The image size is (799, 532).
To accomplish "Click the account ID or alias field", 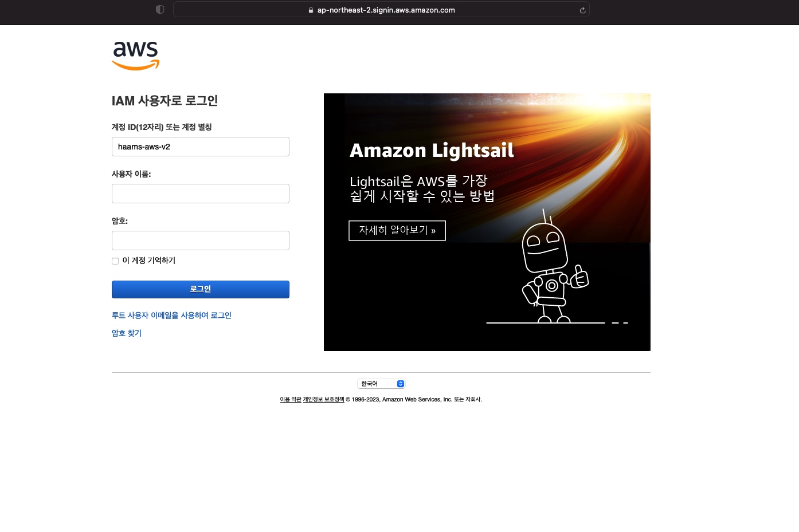I will coord(201,147).
